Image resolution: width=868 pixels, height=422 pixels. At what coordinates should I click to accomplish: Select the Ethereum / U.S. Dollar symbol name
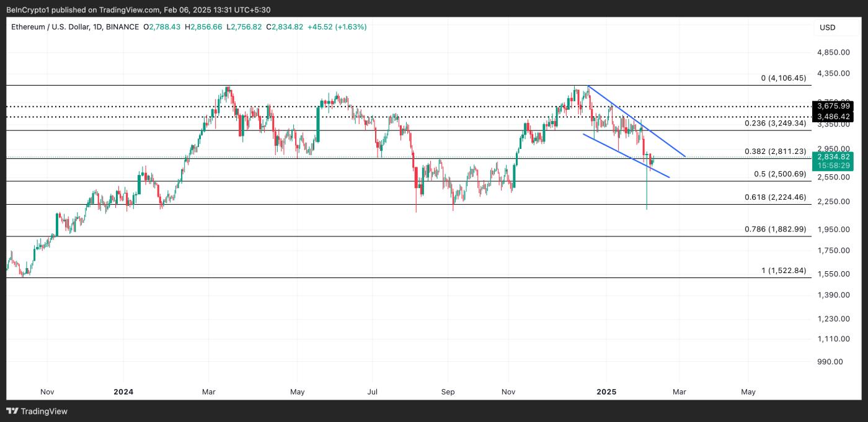tap(50, 27)
